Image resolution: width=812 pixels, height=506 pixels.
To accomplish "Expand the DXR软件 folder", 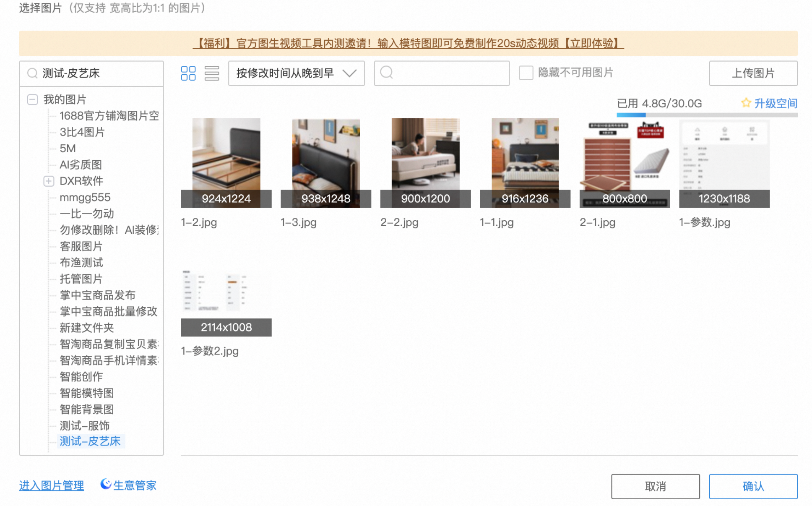I will [49, 181].
